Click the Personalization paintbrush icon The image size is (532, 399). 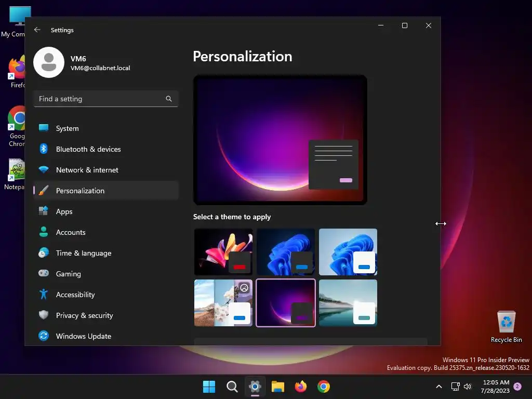[44, 190]
